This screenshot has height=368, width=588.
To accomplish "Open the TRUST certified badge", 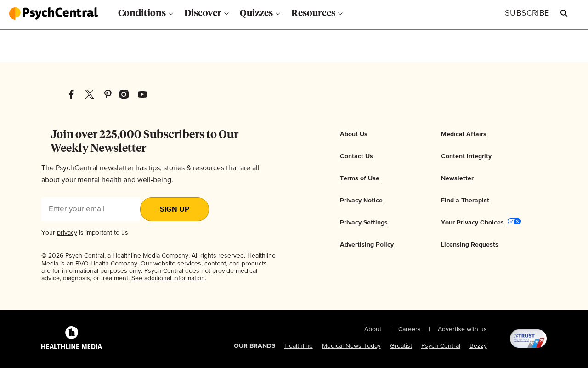I will (x=528, y=339).
